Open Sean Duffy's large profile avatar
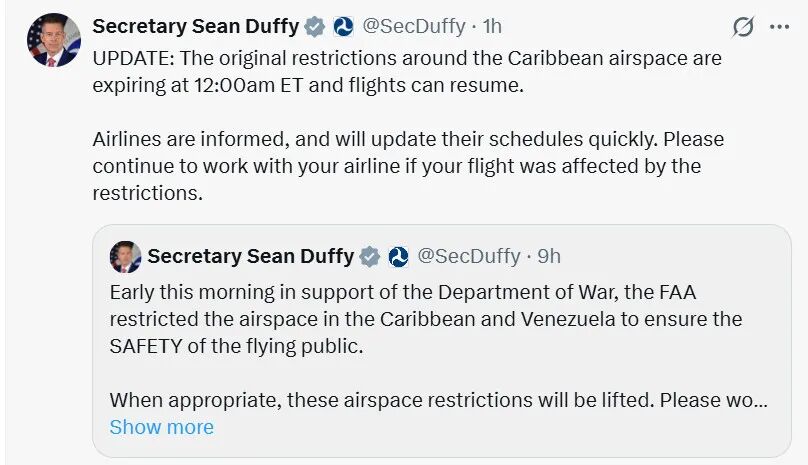 [x=54, y=40]
